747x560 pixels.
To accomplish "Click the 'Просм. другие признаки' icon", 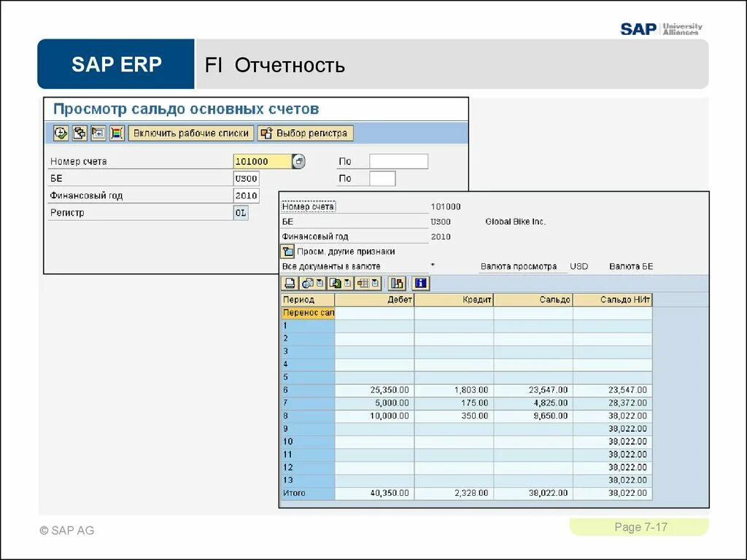I will 287,252.
